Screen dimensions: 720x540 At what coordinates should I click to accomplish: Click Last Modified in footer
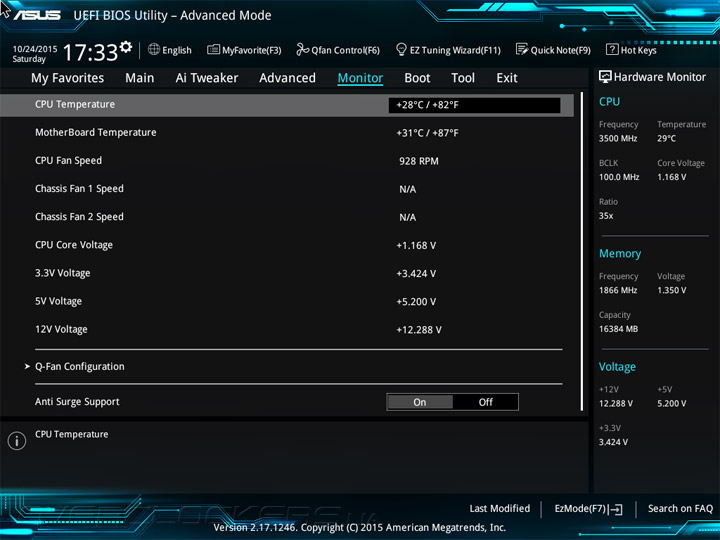[500, 508]
